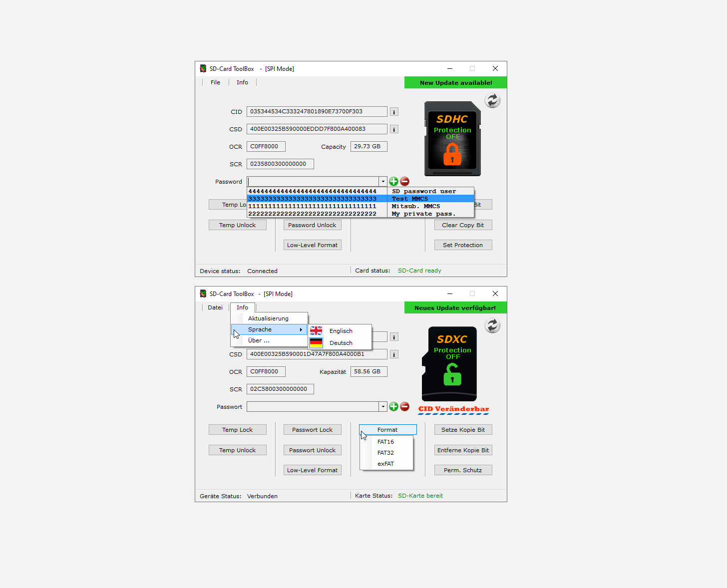This screenshot has width=727, height=588.
Task: Click Setze Kopie Bit button
Action: pyautogui.click(x=463, y=430)
